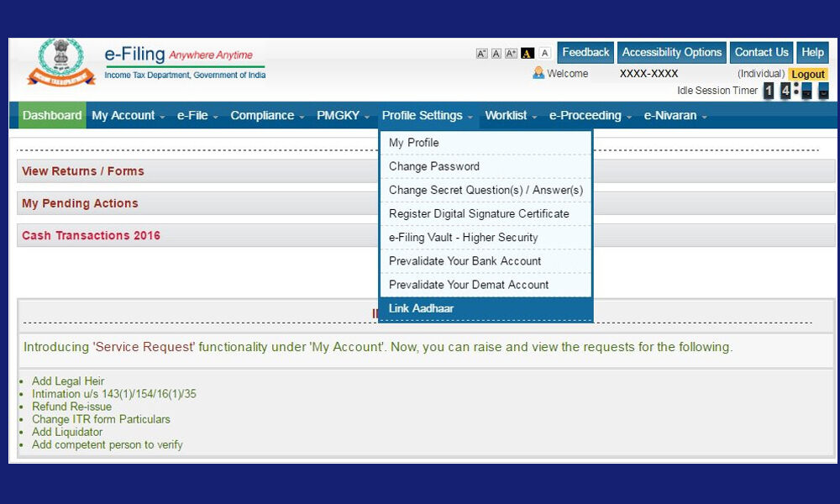Expand the My Account menu
840x504 pixels.
pos(128,115)
